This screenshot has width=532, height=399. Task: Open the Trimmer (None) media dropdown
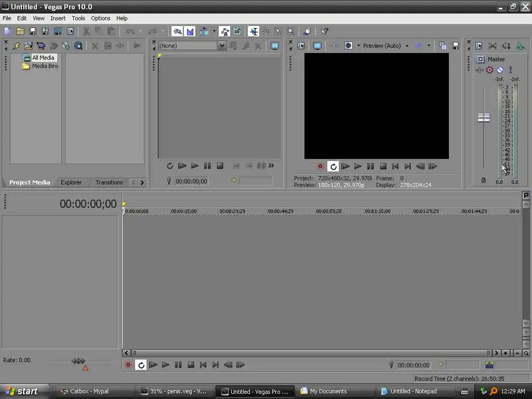click(221, 46)
